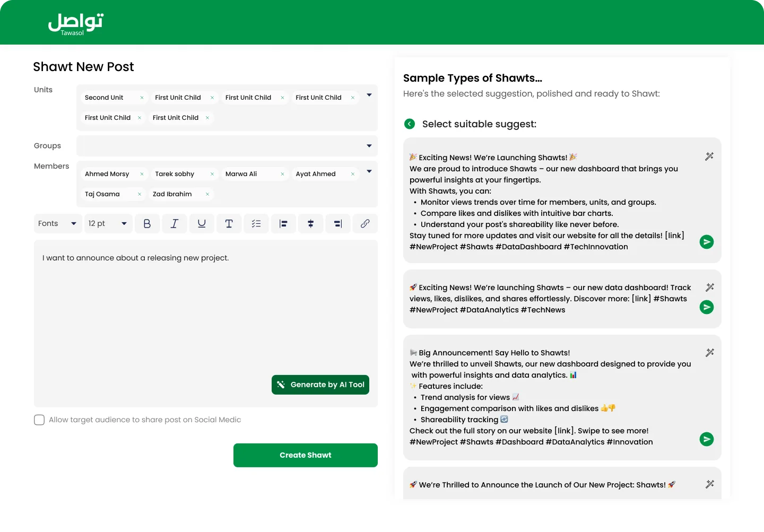
Task: Open the Fonts dropdown
Action: click(x=57, y=224)
